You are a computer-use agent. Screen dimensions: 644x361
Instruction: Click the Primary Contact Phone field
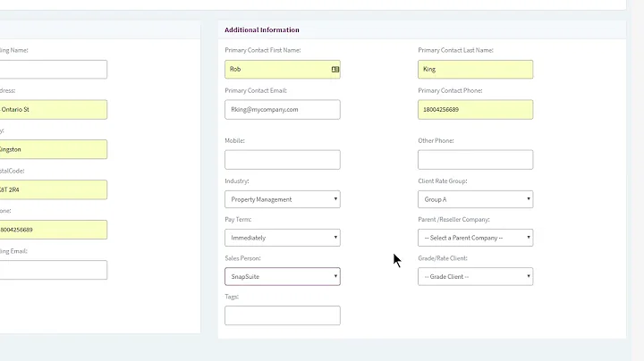tap(475, 110)
